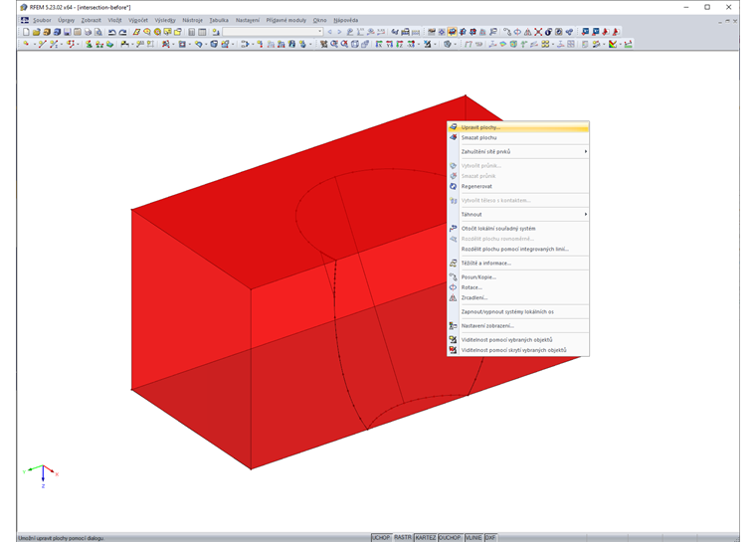This screenshot has height=542, width=756.
Task: Click the Mirror triangle toolbar icon
Action: click(528, 32)
